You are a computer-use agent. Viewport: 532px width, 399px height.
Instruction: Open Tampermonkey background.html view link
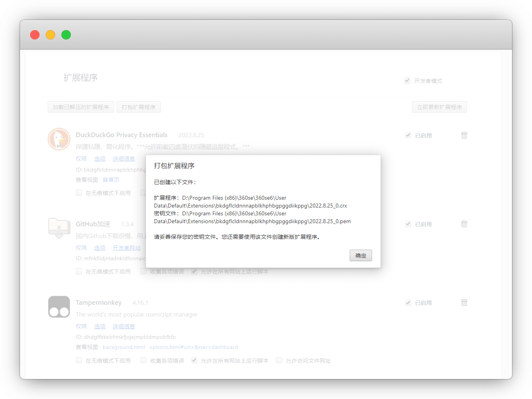point(124,347)
